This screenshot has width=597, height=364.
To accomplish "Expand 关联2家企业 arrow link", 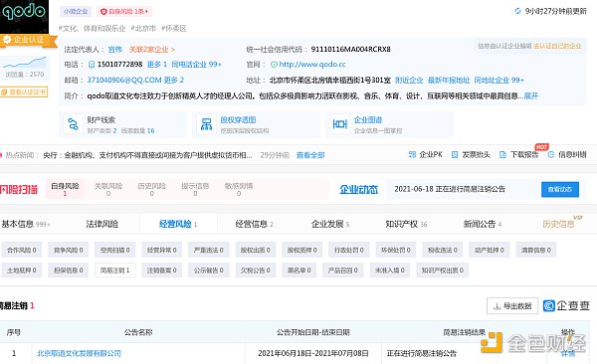I will [151, 50].
